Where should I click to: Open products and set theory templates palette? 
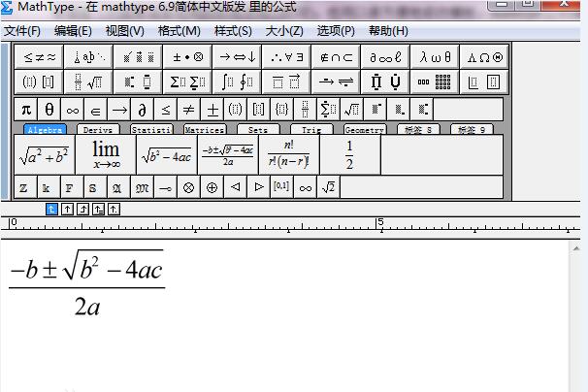(x=385, y=82)
